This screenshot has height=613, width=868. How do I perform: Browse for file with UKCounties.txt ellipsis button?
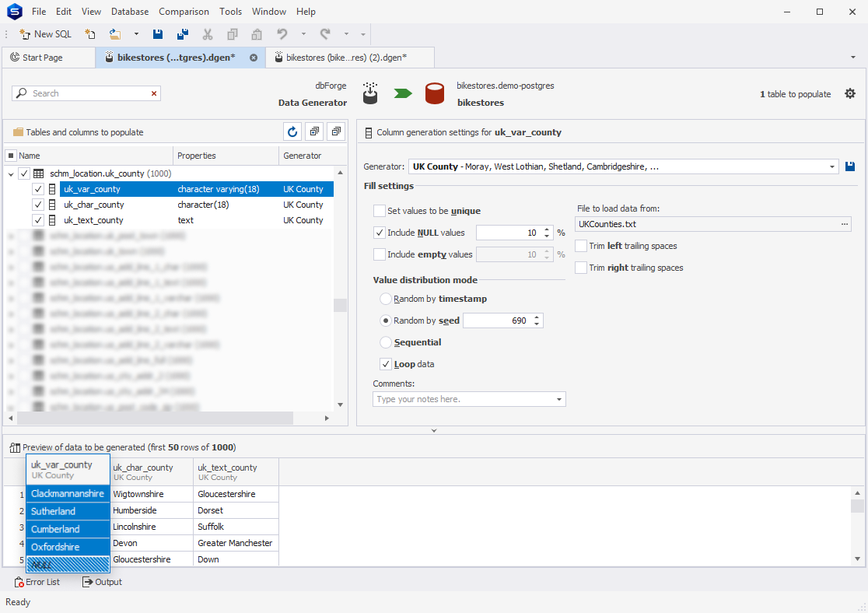click(844, 224)
